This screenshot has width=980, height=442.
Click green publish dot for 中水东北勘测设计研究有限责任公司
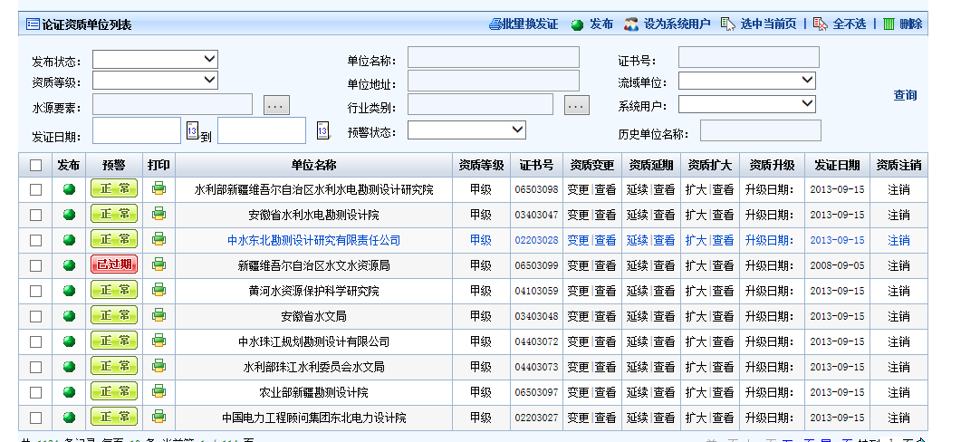70,240
